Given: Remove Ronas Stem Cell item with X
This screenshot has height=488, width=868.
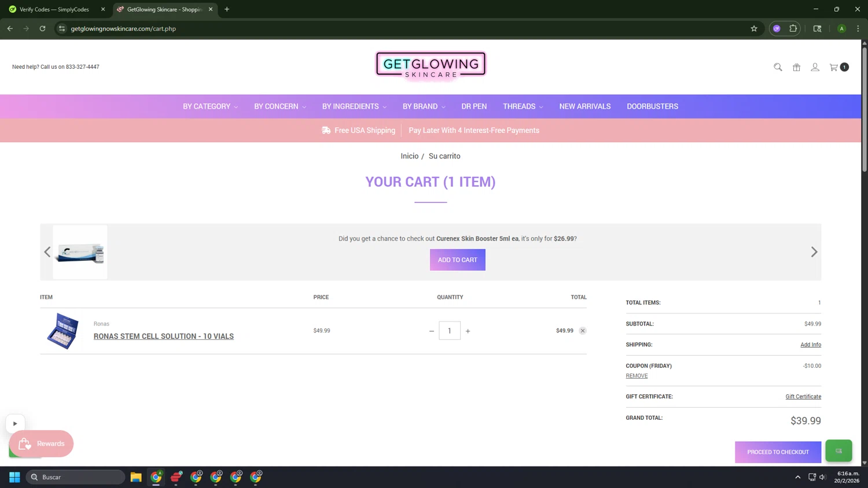Looking at the screenshot, I should (x=583, y=331).
